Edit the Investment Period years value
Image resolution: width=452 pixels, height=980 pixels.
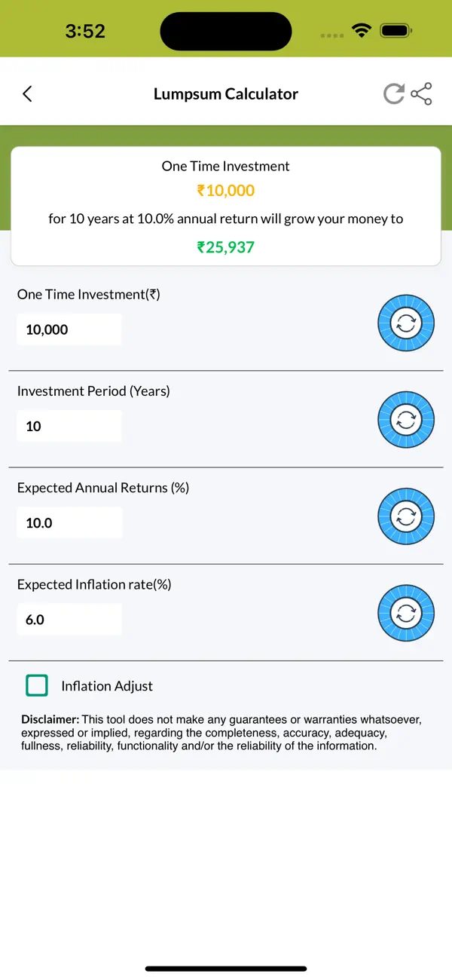pos(69,426)
